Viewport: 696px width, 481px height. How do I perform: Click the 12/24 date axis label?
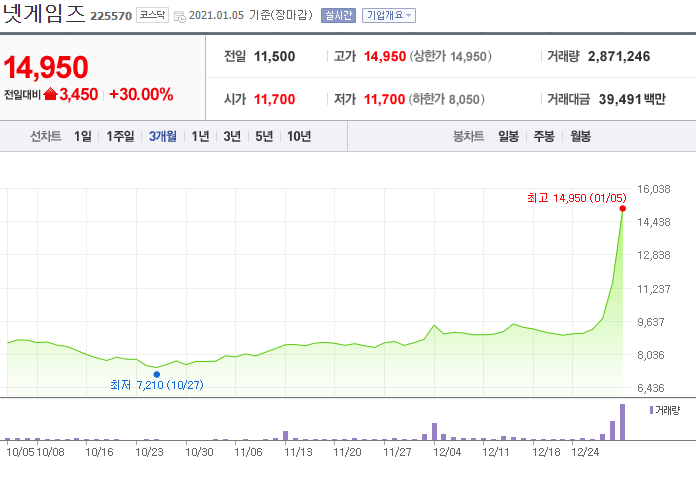tap(585, 452)
